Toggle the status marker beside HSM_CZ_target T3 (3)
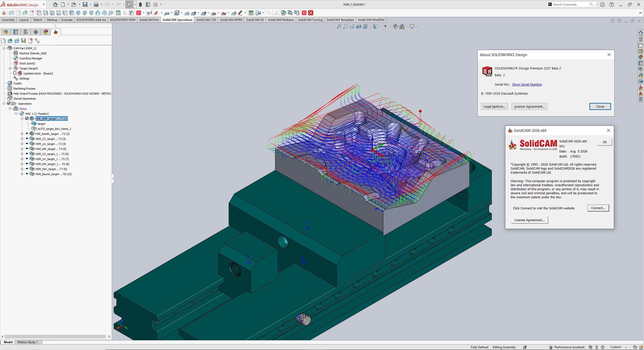Viewport: 644px width, 350px height. 27,139
